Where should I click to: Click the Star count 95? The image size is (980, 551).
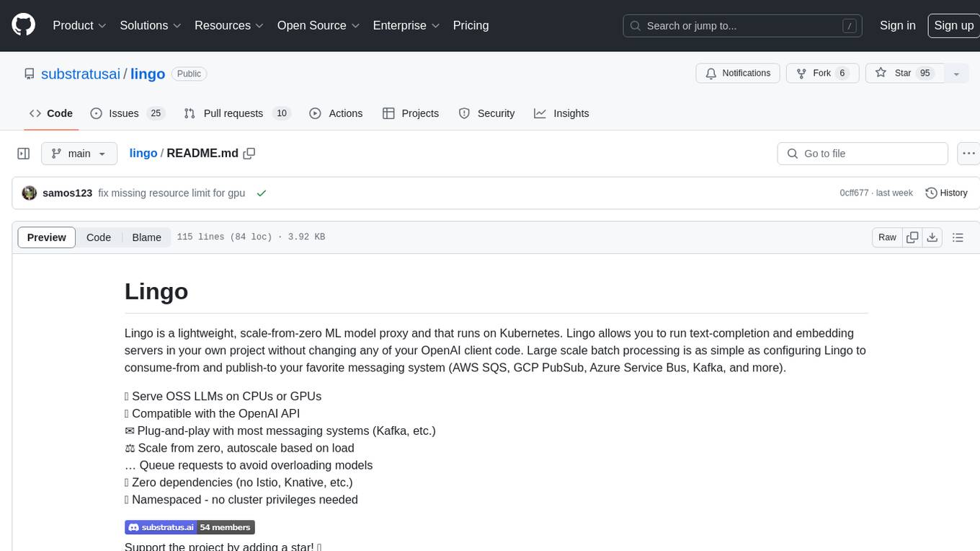(926, 73)
